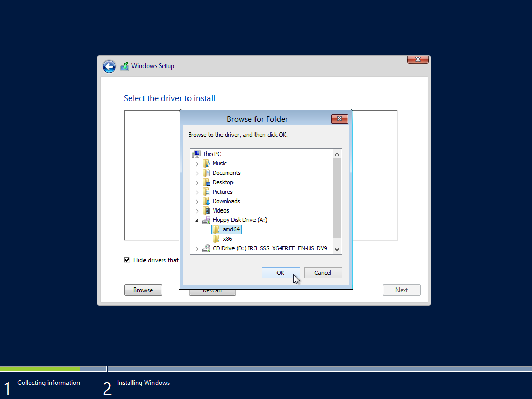The height and width of the screenshot is (399, 532).
Task: Expand the Pictures tree node
Action: tap(197, 192)
